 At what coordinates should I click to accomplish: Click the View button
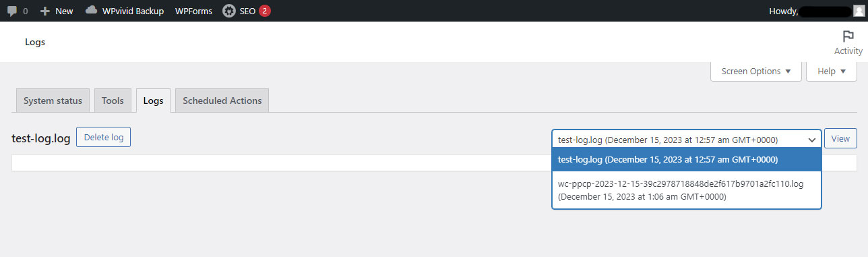840,138
